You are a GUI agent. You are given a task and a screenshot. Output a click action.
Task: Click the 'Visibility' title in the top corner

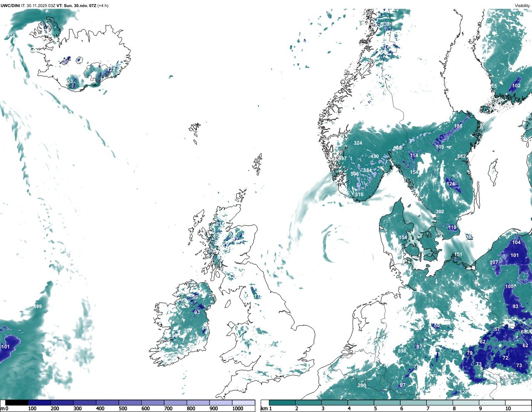pos(522,5)
